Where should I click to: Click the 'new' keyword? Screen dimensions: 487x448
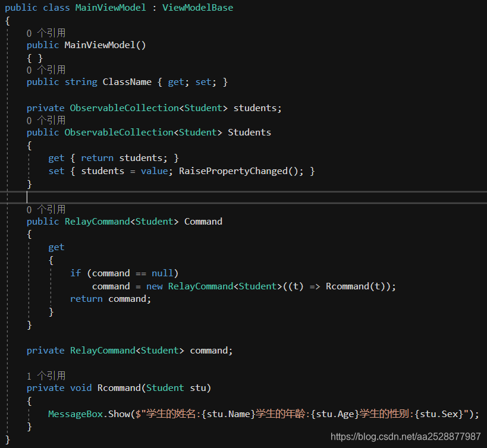click(x=155, y=286)
